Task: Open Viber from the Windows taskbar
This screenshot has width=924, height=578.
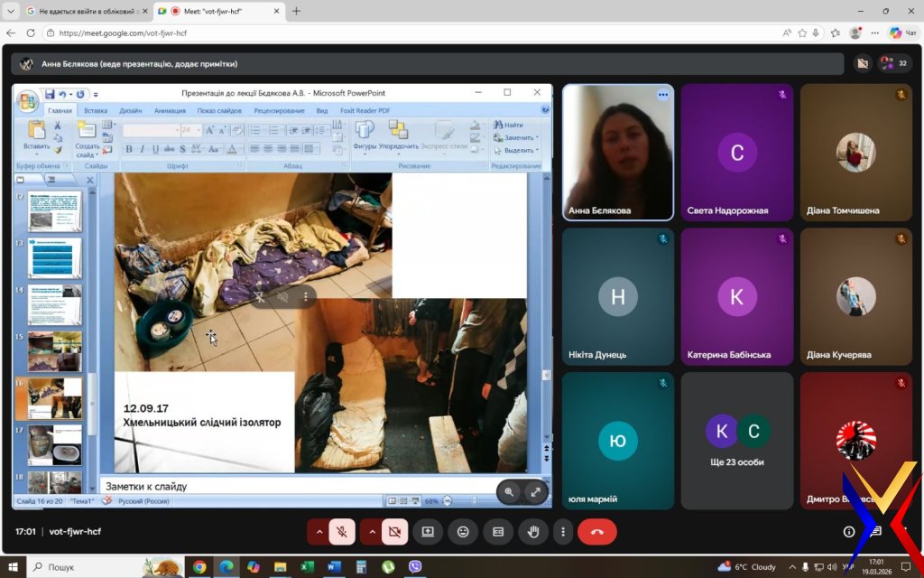Action: pos(415,567)
